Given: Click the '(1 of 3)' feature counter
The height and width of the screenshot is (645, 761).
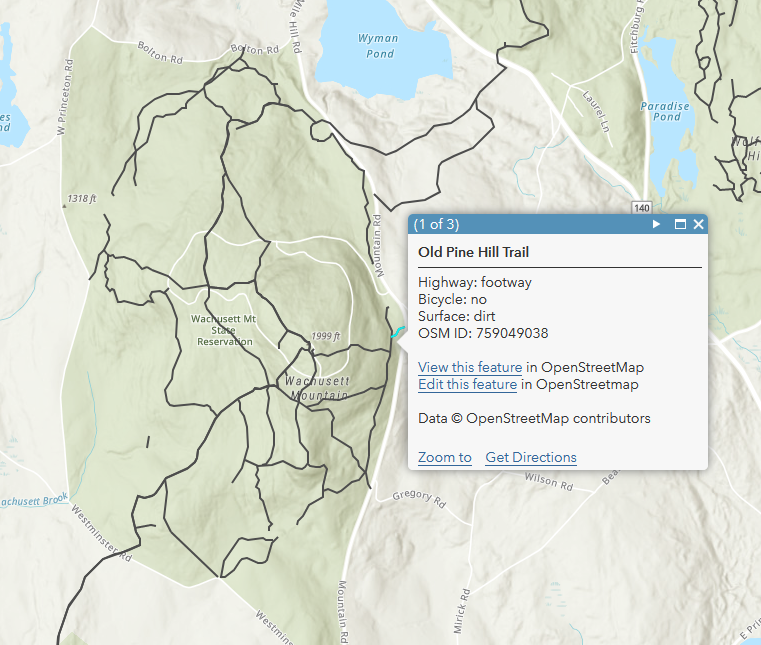Looking at the screenshot, I should (x=436, y=224).
